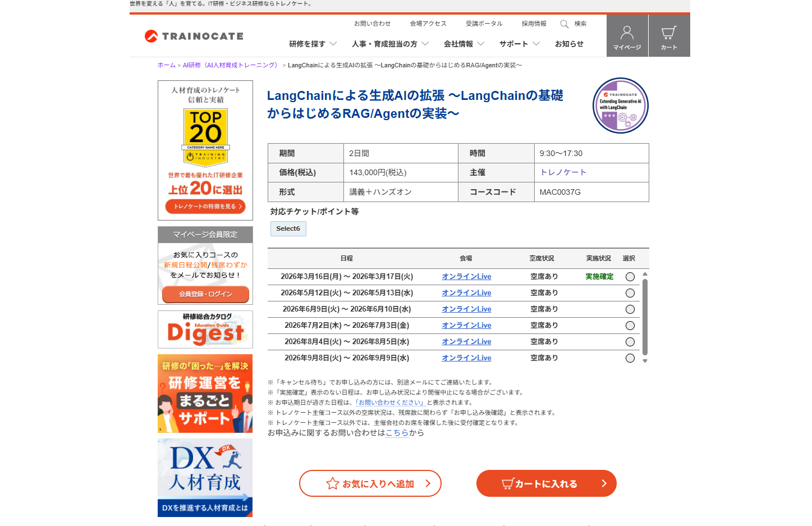The height and width of the screenshot is (526, 812).
Task: Click the Select6 ticket chip
Action: 288,228
